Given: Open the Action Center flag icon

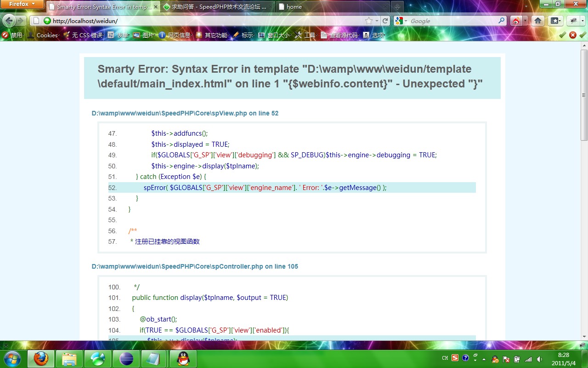Looking at the screenshot, I should click(506, 359).
